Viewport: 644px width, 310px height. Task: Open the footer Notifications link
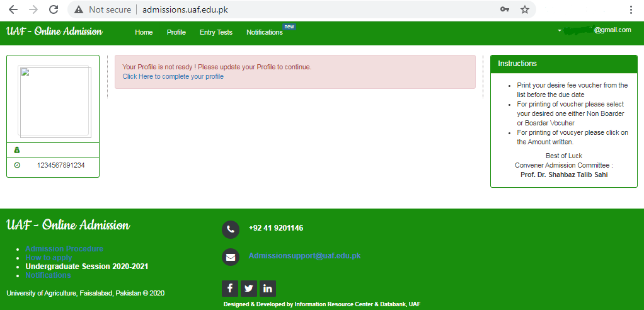click(48, 275)
